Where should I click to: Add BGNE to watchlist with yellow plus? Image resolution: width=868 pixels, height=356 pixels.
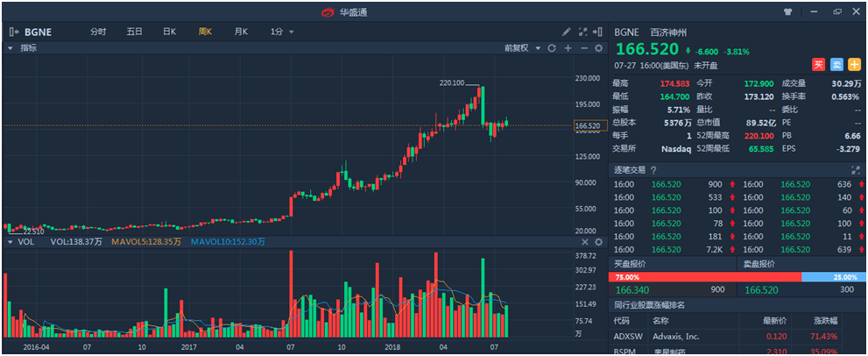click(854, 64)
